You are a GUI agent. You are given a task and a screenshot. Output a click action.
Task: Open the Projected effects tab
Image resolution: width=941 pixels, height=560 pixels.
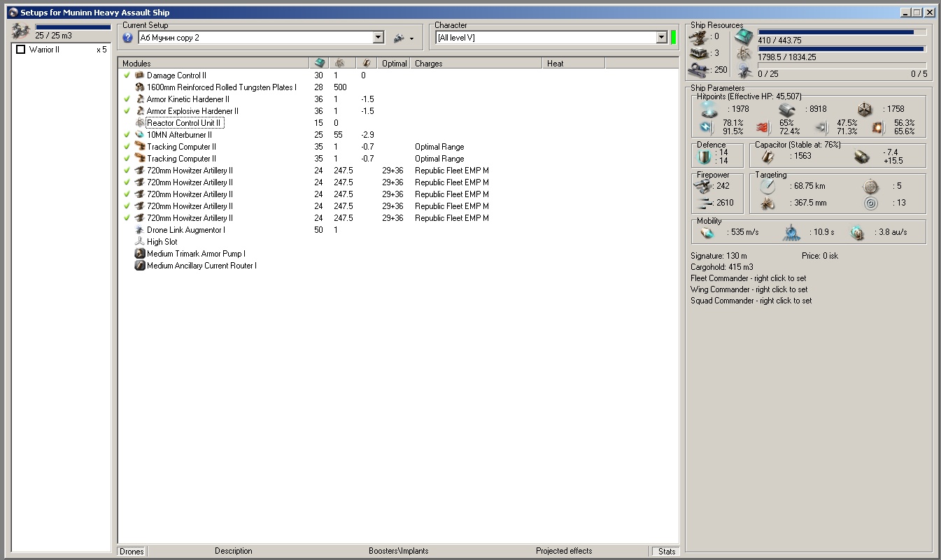[564, 551]
